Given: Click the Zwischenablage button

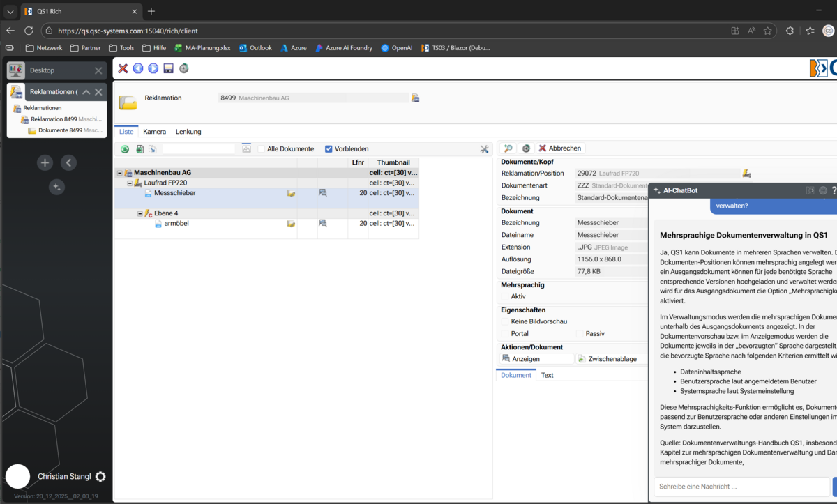Looking at the screenshot, I should (x=612, y=359).
